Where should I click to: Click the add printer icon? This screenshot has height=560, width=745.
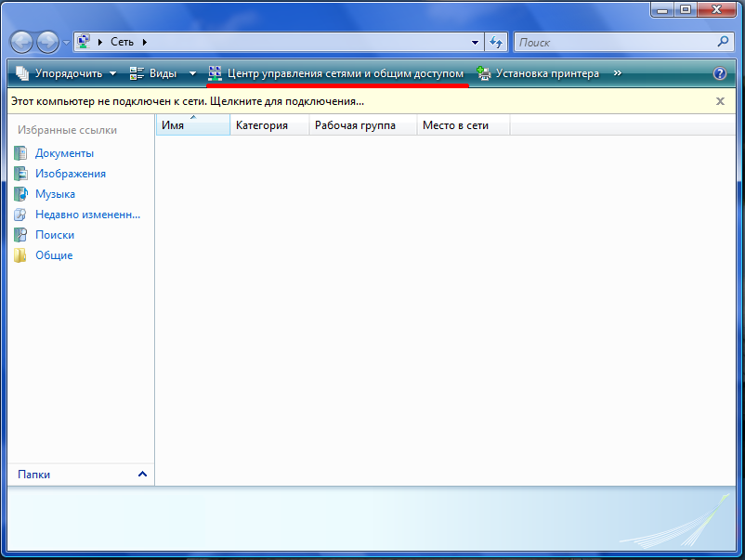tap(484, 73)
